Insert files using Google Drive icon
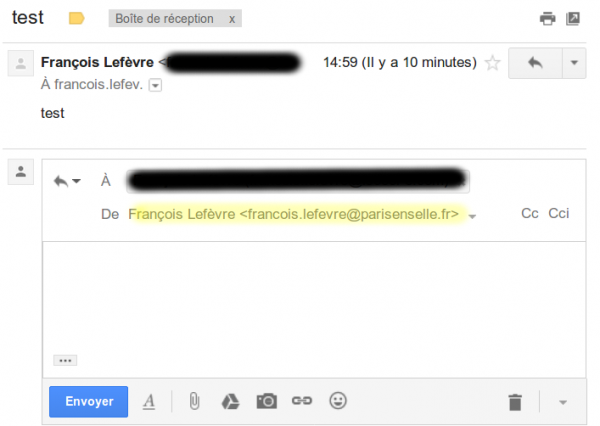 (230, 402)
